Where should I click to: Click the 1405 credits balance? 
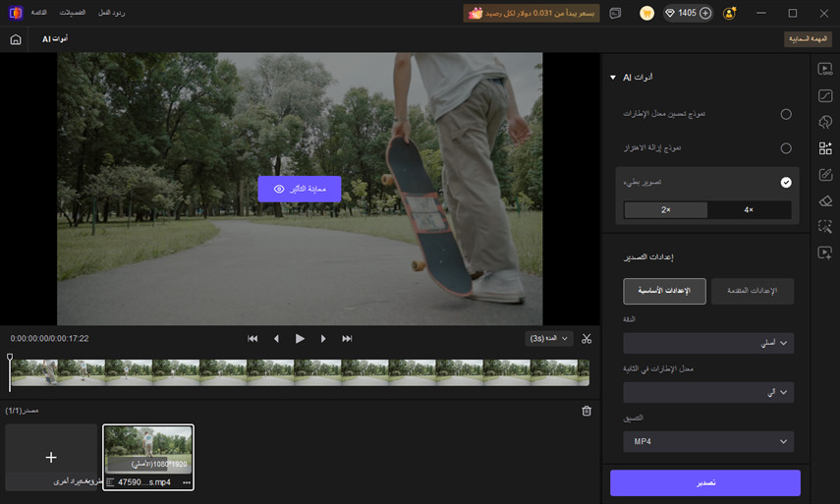tap(688, 13)
